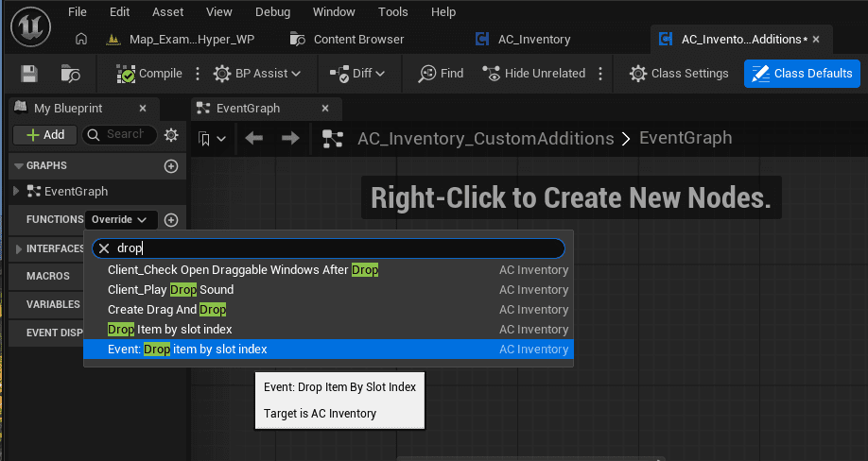Click the Unreal Engine logo icon

(30, 26)
